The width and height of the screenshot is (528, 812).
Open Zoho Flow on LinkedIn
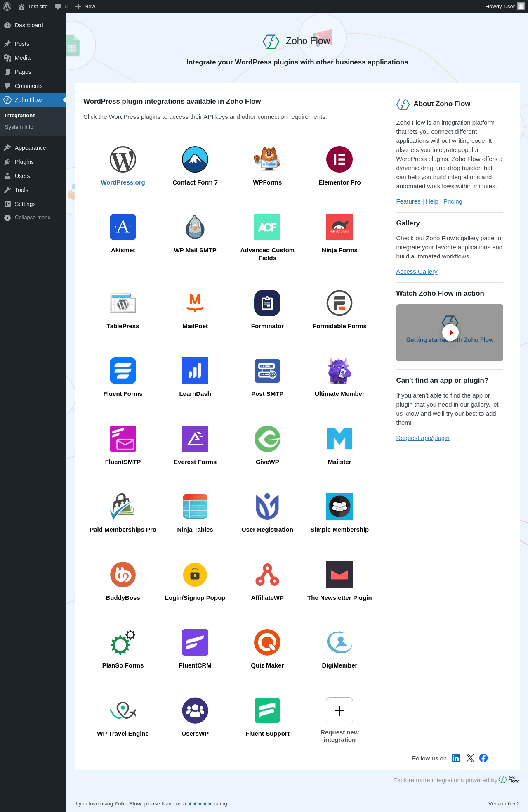[x=456, y=758]
